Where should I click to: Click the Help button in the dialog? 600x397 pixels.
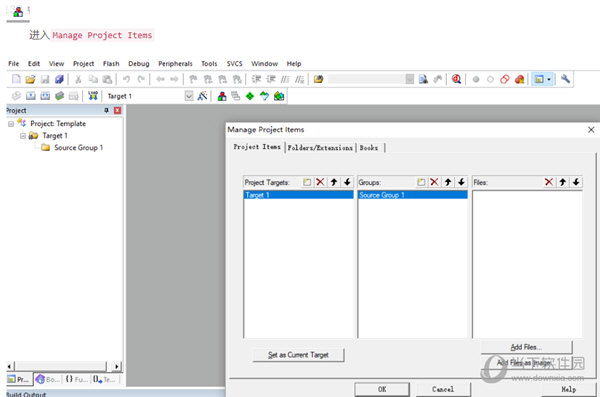point(569,389)
